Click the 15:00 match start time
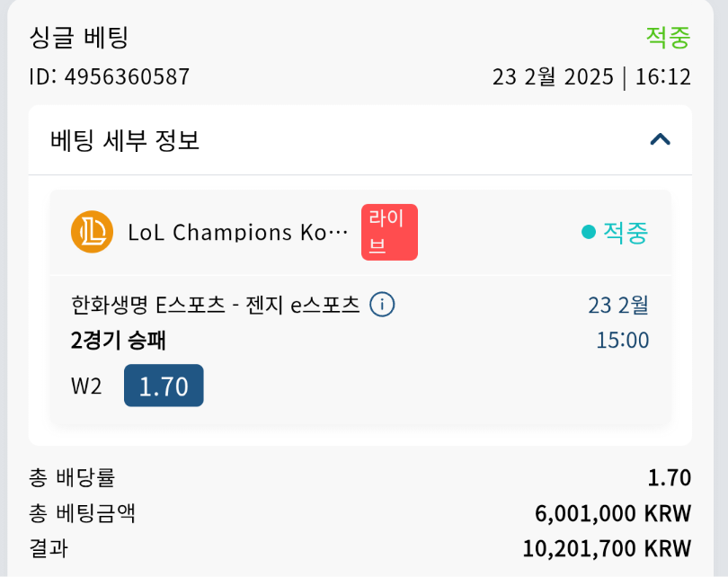Viewport: 728px width, 577px height. 622,341
